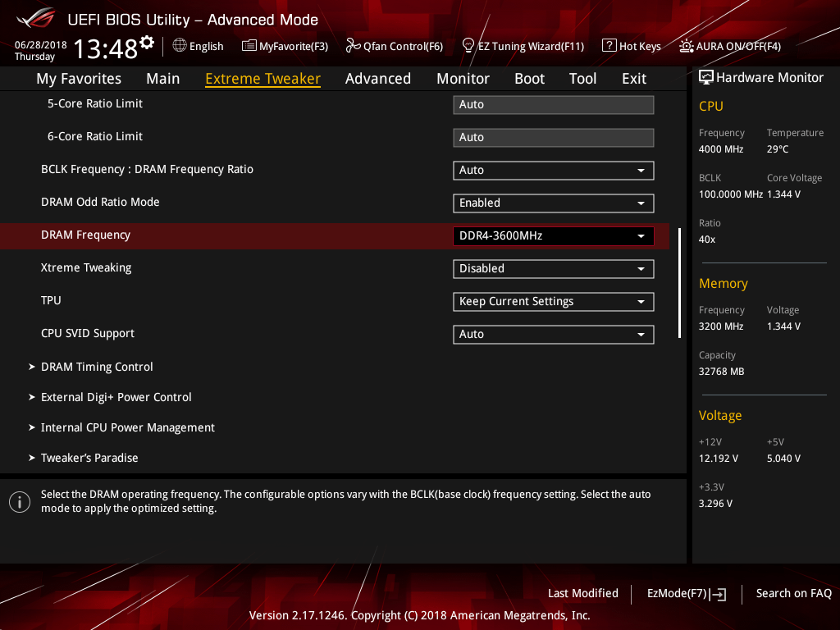Click the 06/28/2018 date
The height and width of the screenshot is (630, 840).
pos(41,45)
